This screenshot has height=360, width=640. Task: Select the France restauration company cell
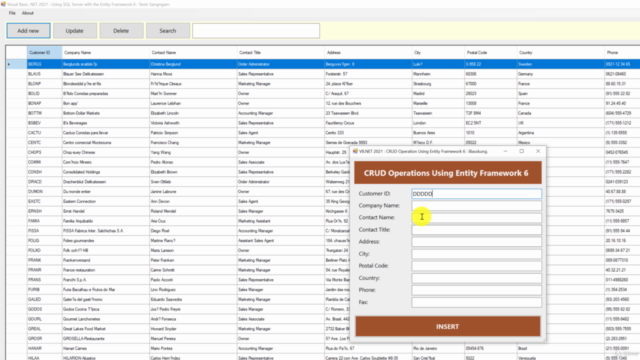106,270
